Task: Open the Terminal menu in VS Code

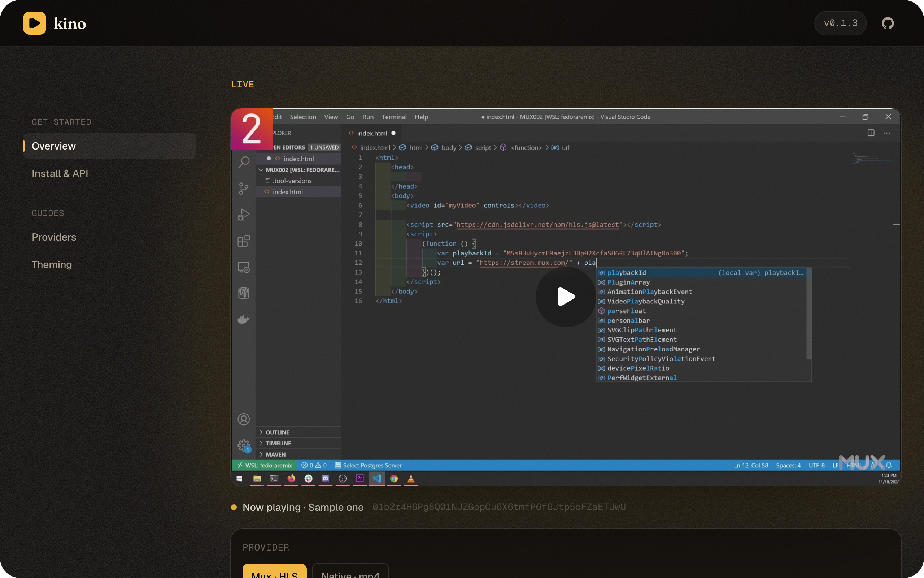Action: pyautogui.click(x=394, y=117)
